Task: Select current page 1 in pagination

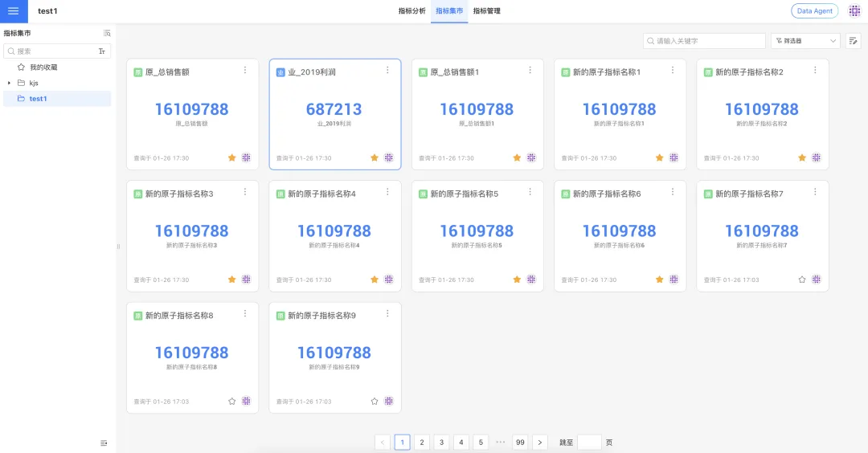Action: click(403, 443)
